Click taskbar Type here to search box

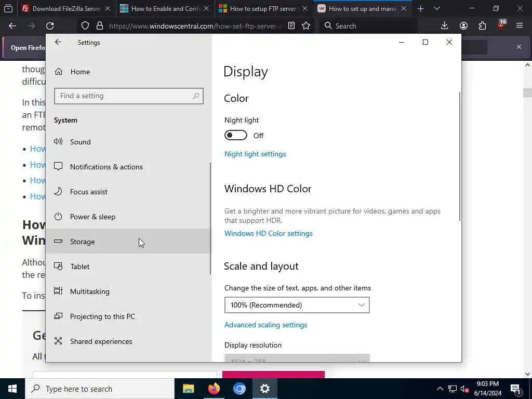click(100, 389)
